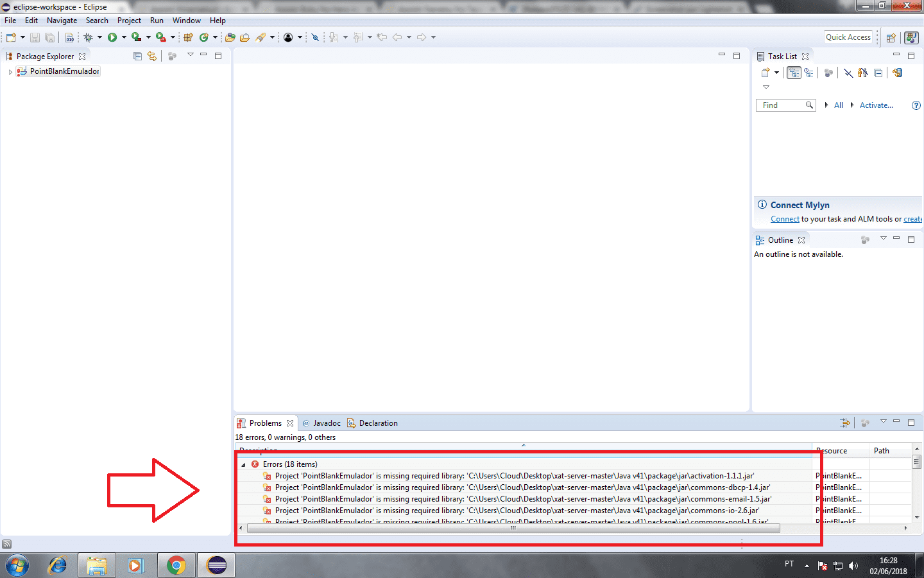
Task: Click the Open Type toolbar icon
Action: (230, 37)
